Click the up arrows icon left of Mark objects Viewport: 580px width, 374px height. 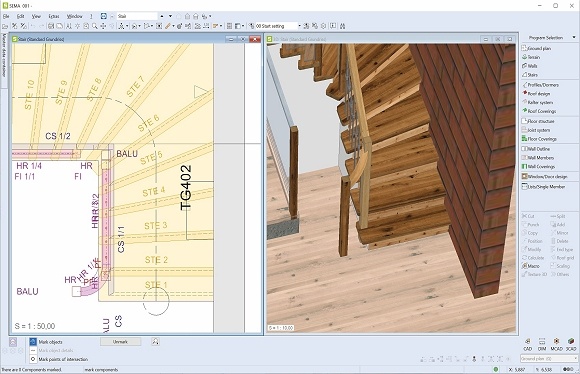click(x=13, y=342)
